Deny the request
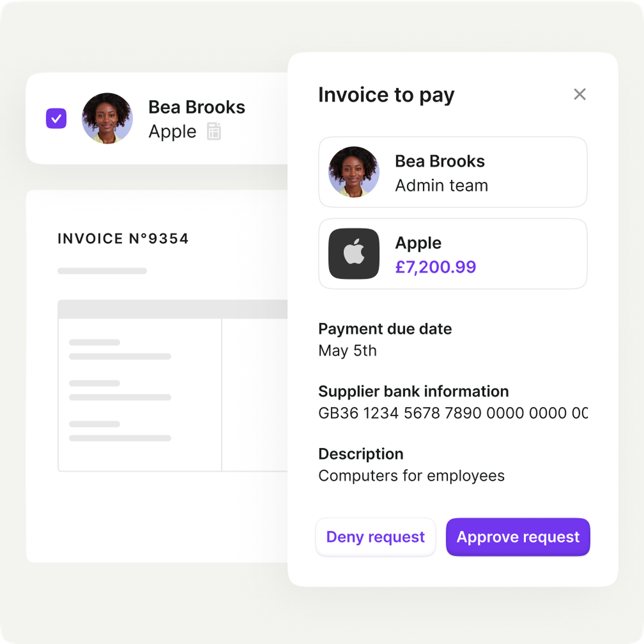644x644 pixels. (376, 537)
